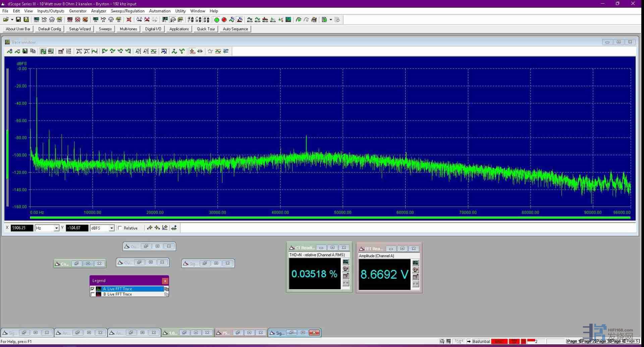Screen dimensions: 644x347
Task: Click the Multi-tones button
Action: coord(128,29)
